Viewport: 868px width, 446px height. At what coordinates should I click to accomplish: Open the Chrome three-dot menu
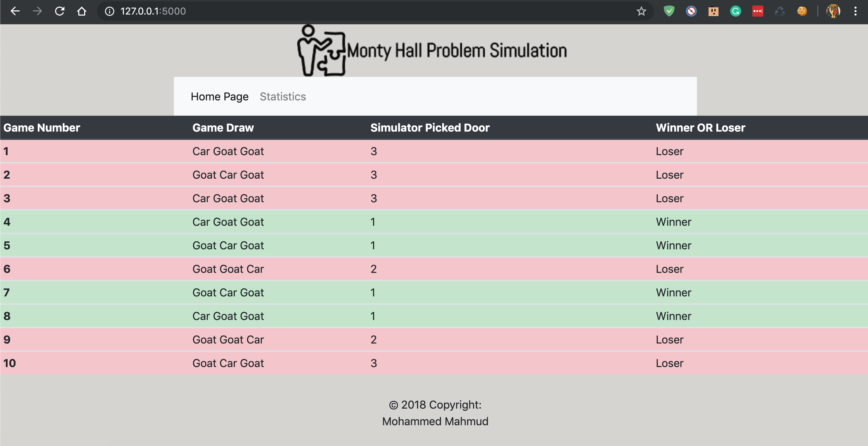pyautogui.click(x=855, y=11)
